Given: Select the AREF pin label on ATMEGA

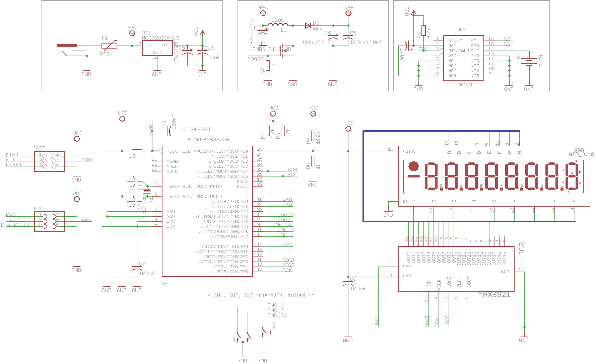Looking at the screenshot, I should (172, 166).
